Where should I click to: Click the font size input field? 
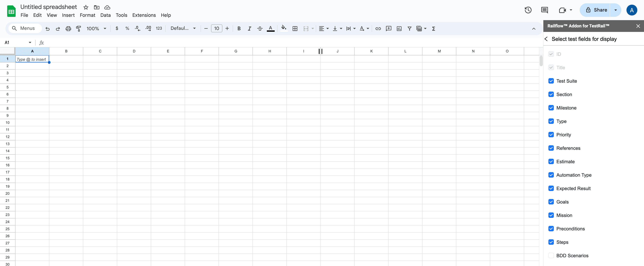tap(217, 29)
